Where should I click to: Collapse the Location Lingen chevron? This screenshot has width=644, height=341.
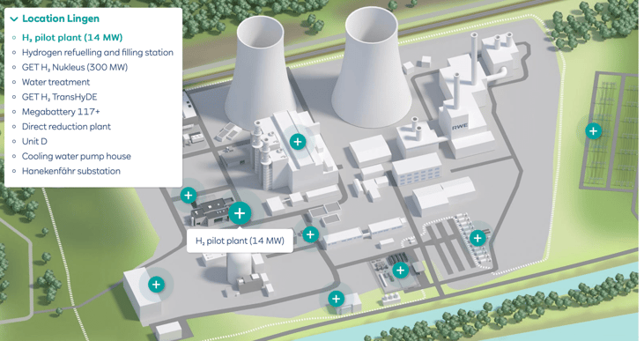click(14, 19)
